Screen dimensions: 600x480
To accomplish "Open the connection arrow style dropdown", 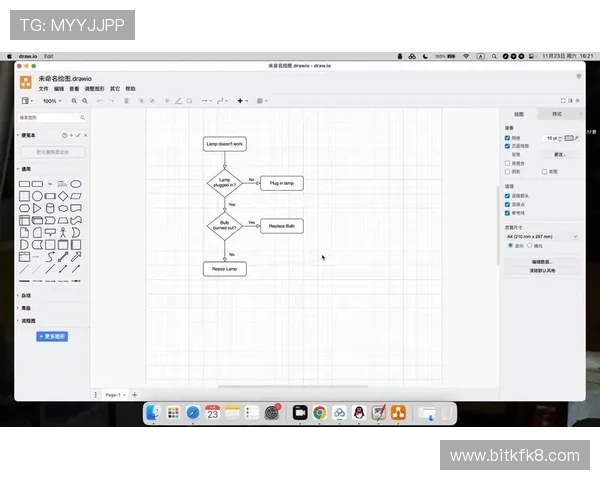I will tap(206, 101).
